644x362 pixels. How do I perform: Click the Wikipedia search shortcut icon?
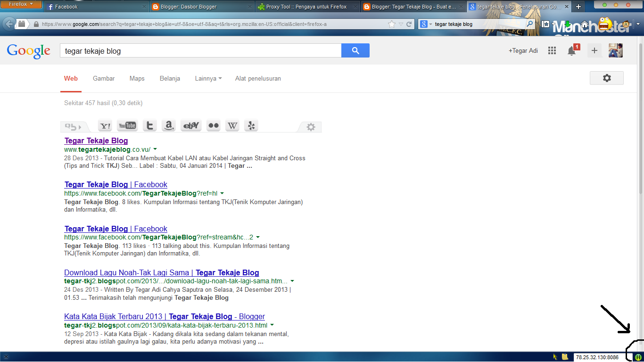coord(232,126)
